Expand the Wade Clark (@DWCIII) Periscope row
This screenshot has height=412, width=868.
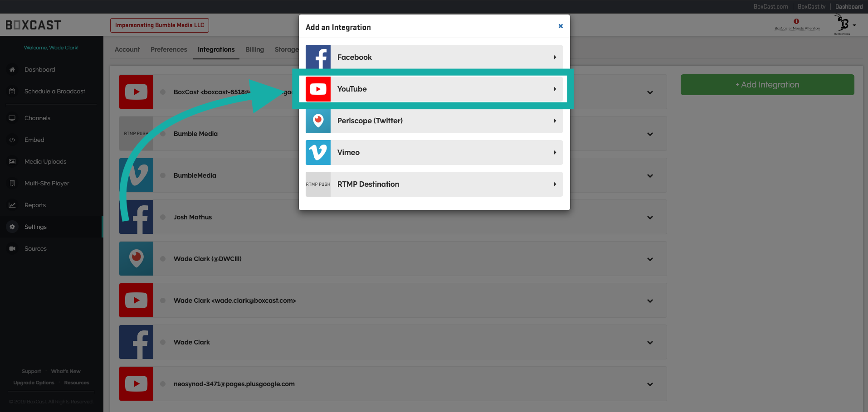pyautogui.click(x=650, y=259)
